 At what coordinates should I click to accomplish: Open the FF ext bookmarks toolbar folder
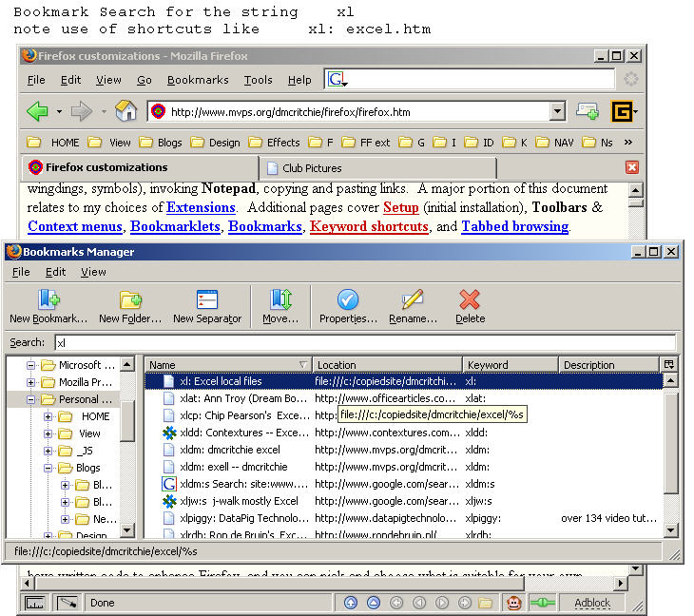point(366,143)
